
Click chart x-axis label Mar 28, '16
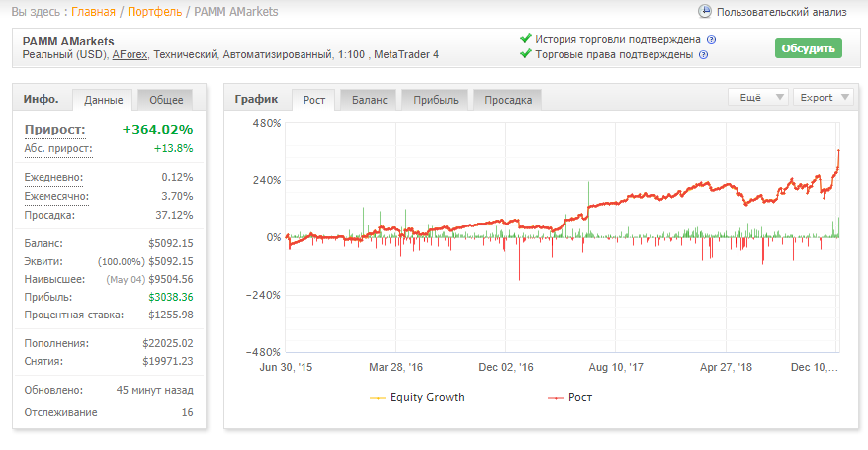(x=395, y=367)
